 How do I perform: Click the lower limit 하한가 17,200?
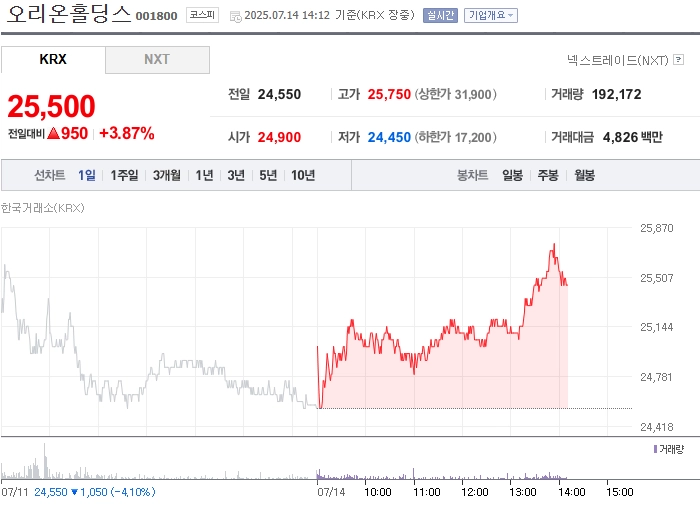tap(455, 137)
